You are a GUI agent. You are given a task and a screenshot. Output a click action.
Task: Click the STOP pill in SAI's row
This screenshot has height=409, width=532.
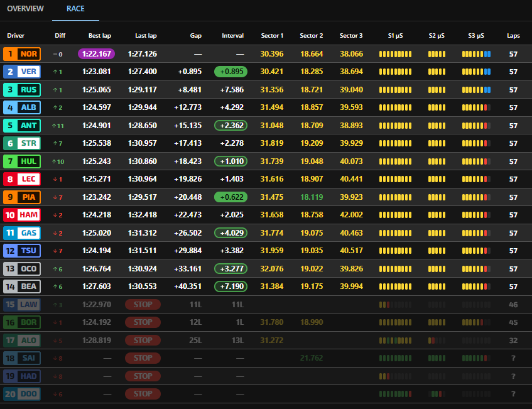tap(143, 358)
